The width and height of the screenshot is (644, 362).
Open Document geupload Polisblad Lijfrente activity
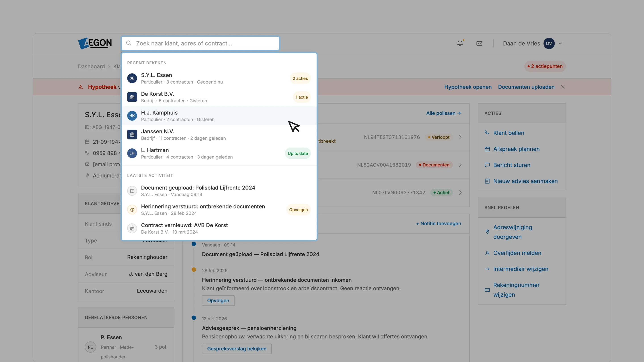pos(219,191)
